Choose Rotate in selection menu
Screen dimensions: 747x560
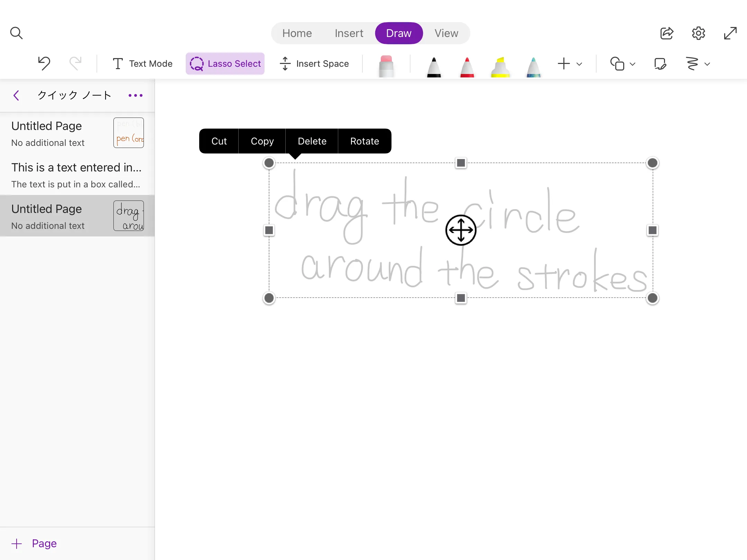coord(365,141)
